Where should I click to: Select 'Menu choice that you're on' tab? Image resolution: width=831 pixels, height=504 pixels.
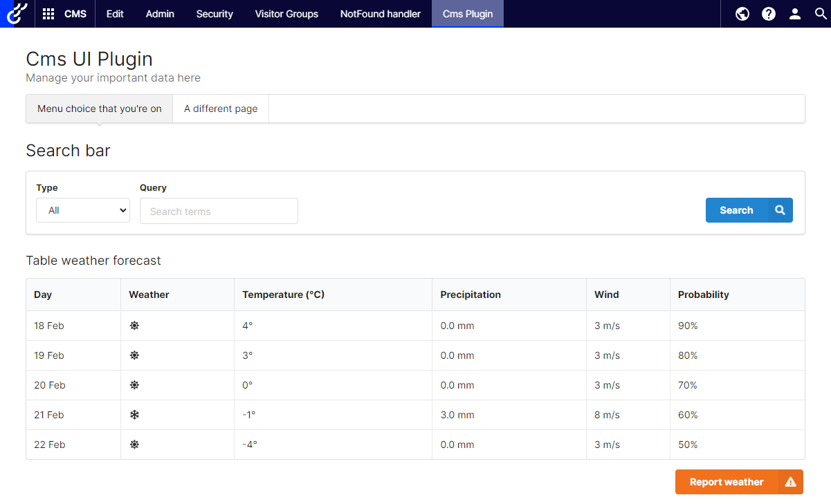[x=99, y=109]
